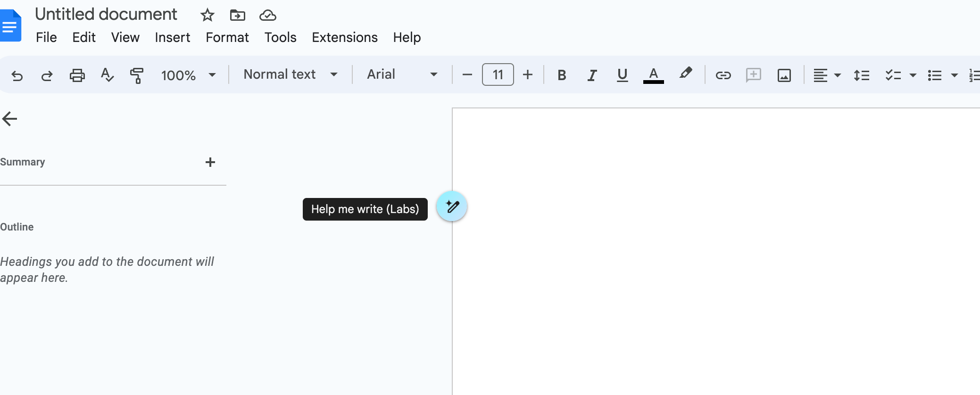980x395 pixels.
Task: Insert an image
Action: pyautogui.click(x=784, y=75)
